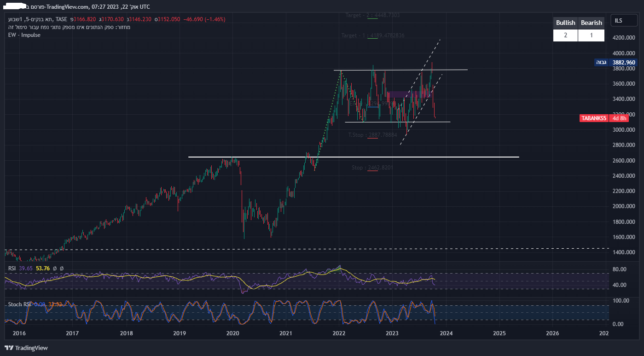This screenshot has width=644, height=356.
Task: Click 2016 on the time axis
Action: 19,333
